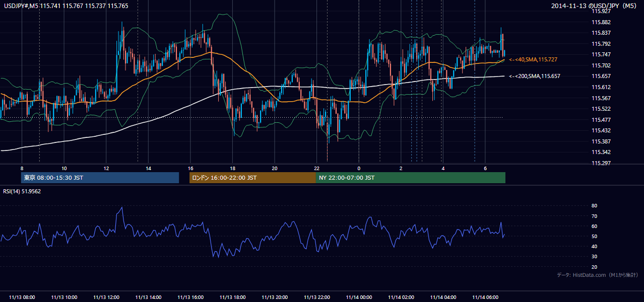Click the London 16:00-22:00 JST session bar

252,178
